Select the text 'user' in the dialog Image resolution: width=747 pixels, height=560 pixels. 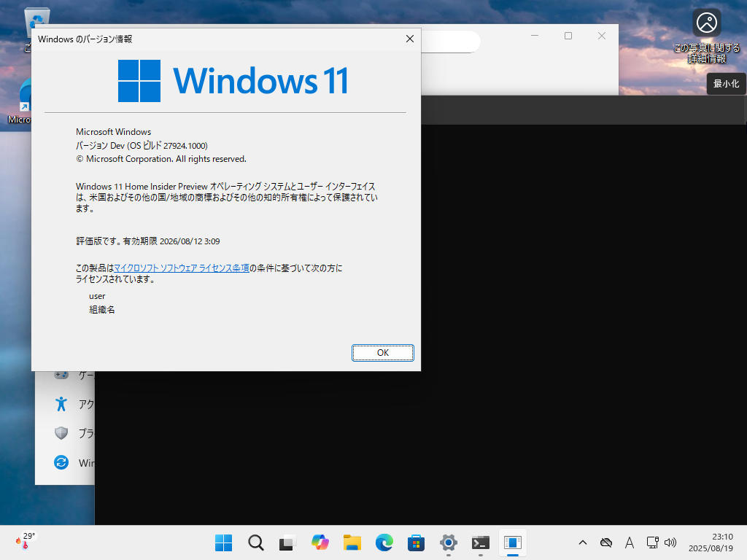coord(97,296)
